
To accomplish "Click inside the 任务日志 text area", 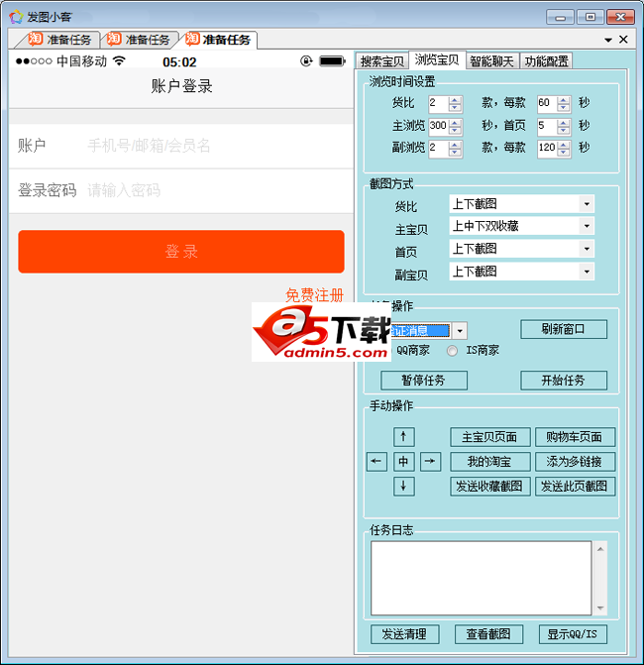I will click(482, 578).
